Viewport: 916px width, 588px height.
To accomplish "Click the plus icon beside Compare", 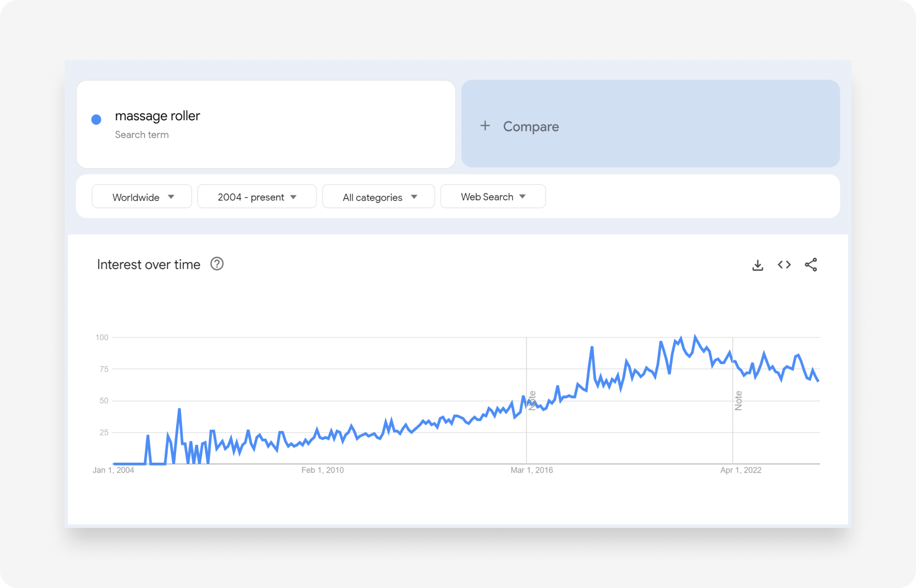I will point(485,126).
